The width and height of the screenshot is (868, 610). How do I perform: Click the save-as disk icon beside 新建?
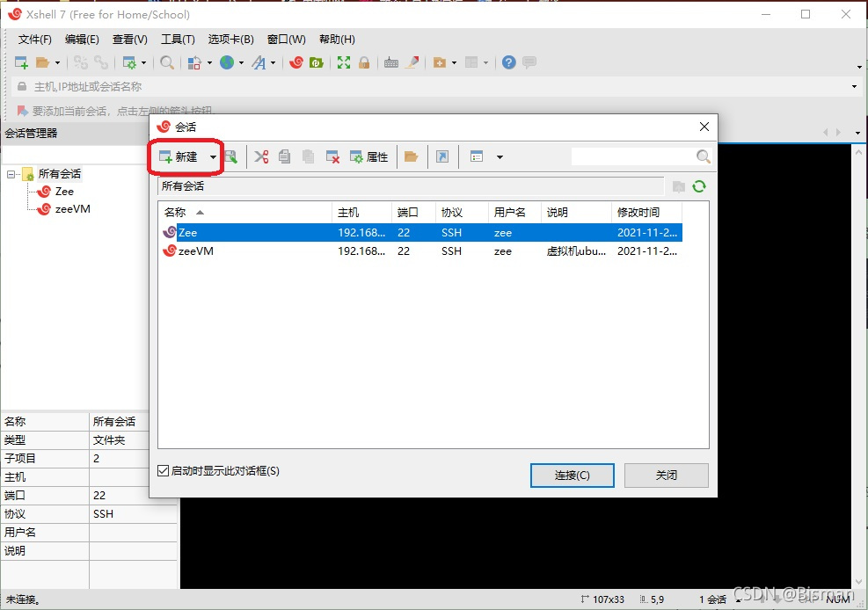pyautogui.click(x=230, y=157)
